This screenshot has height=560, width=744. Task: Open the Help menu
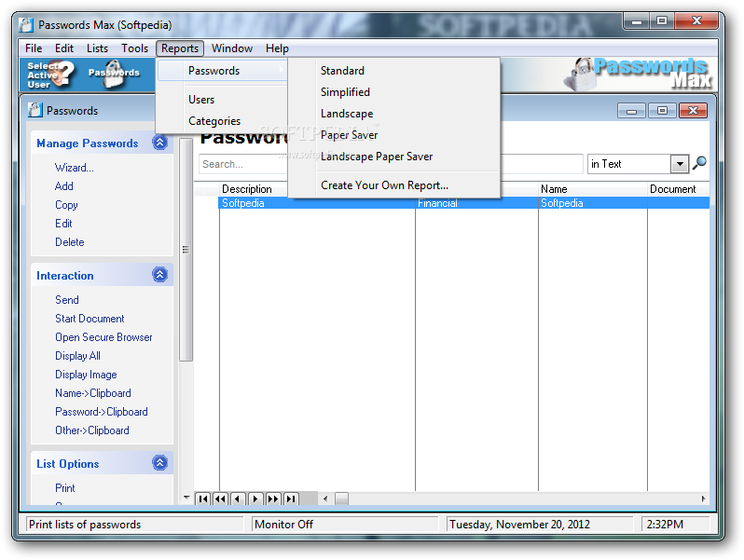(277, 48)
